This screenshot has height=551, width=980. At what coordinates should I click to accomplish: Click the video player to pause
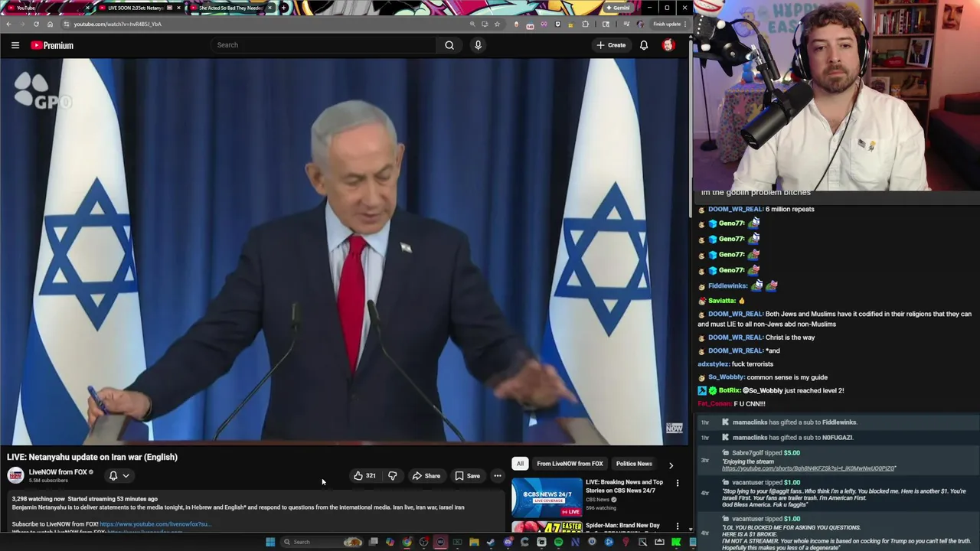pos(345,253)
